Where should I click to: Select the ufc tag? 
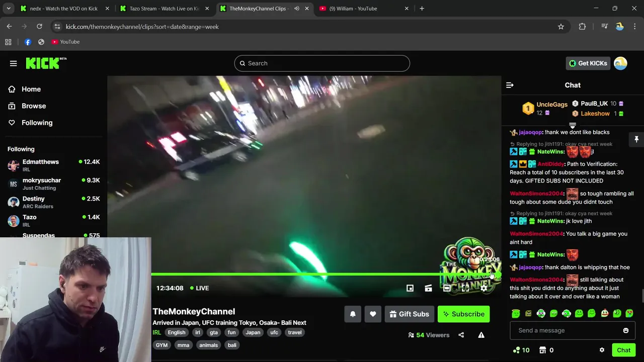tap(274, 332)
